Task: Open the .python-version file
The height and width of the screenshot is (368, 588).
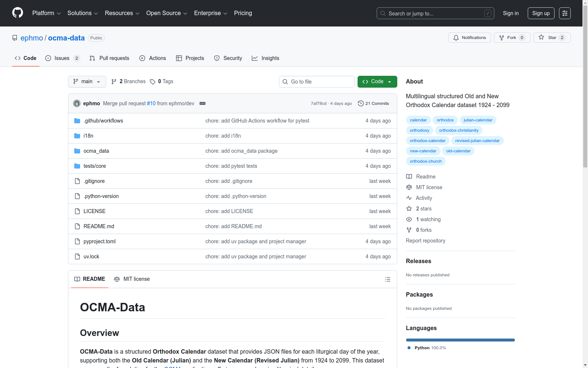Action: (101, 196)
